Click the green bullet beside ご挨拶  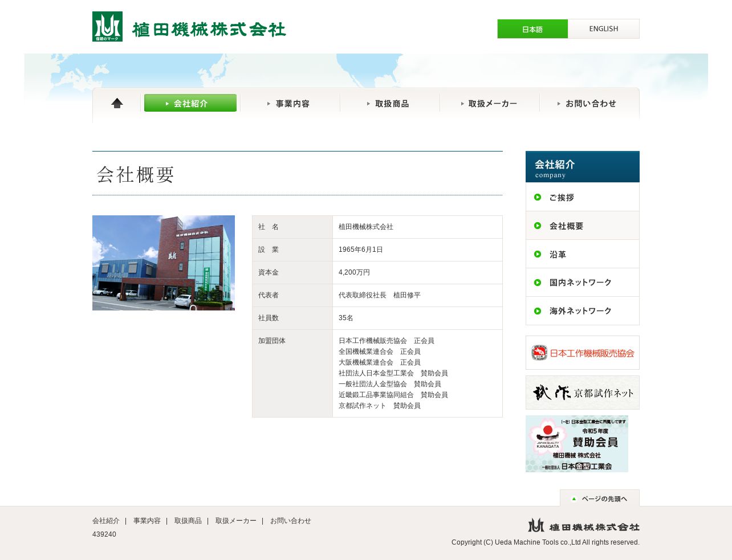coord(538,197)
